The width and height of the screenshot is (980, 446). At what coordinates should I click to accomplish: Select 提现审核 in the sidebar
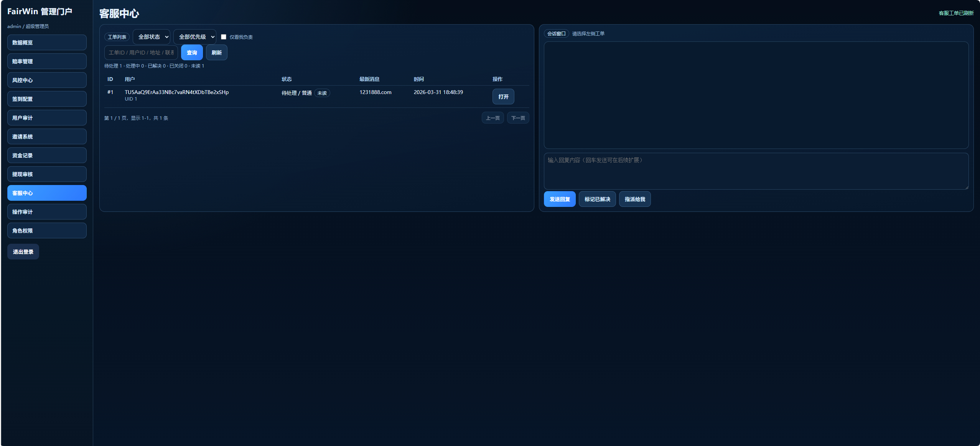click(x=47, y=174)
